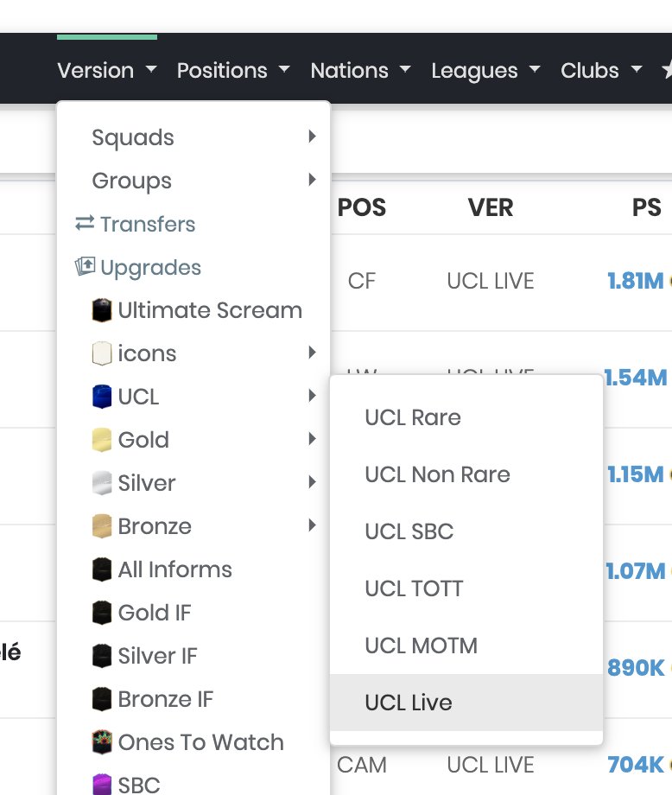Click the Upgrades cards icon

coord(85,266)
